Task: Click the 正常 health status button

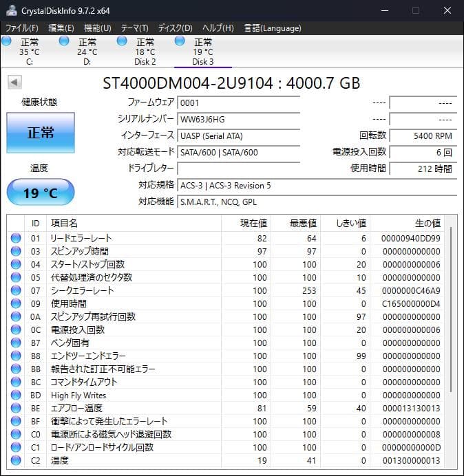Action: [41, 133]
